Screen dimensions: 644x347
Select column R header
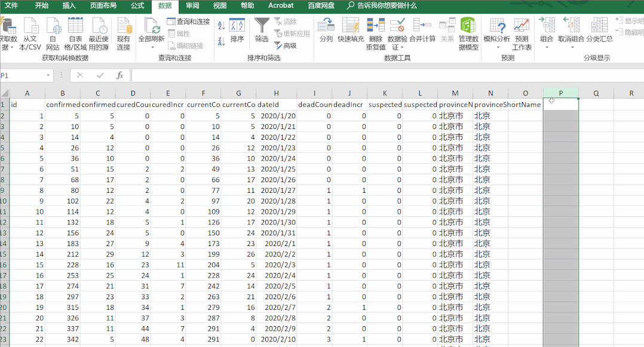point(629,93)
